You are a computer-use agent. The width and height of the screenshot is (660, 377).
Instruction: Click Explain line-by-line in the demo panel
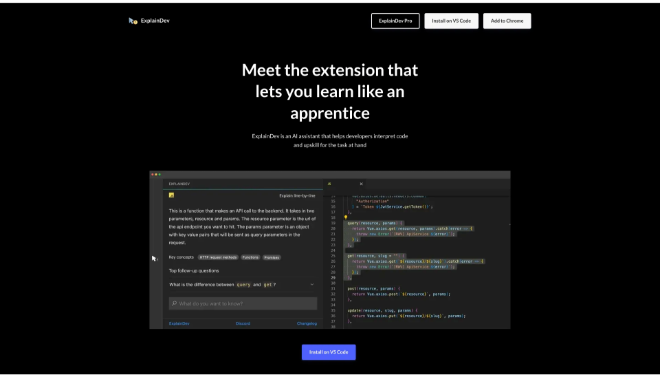[x=297, y=196]
